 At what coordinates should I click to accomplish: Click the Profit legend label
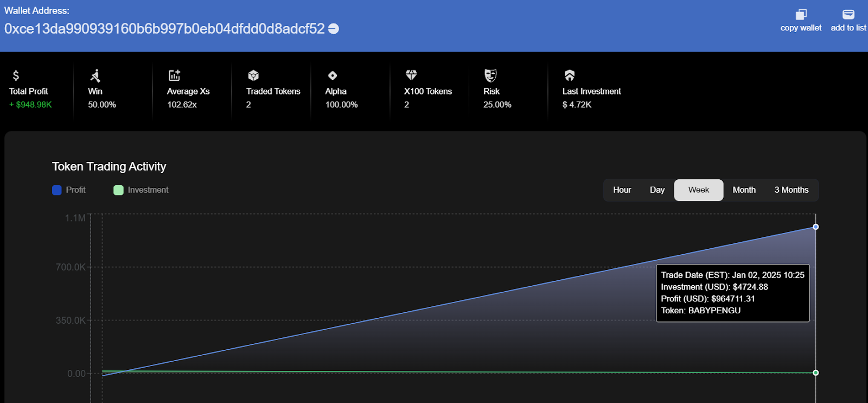coord(75,190)
